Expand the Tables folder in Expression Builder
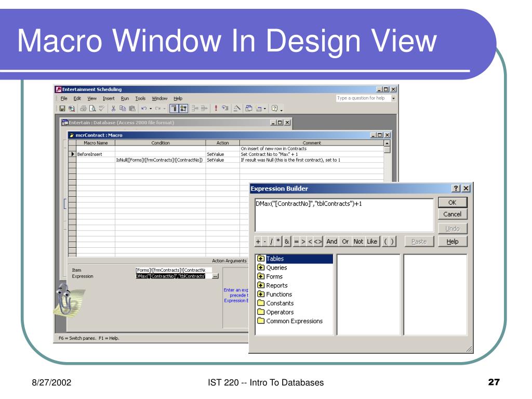Screen dimensions: 532x399 (x=261, y=259)
